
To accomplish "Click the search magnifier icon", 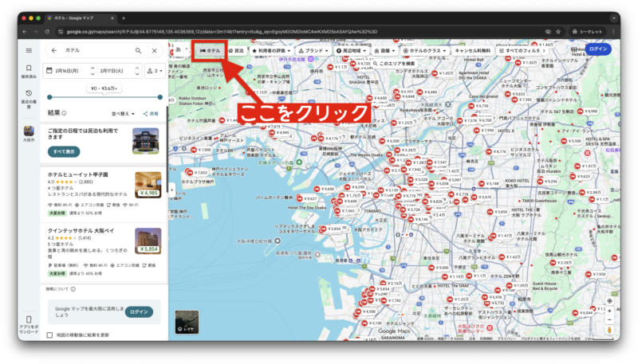I will [x=137, y=50].
